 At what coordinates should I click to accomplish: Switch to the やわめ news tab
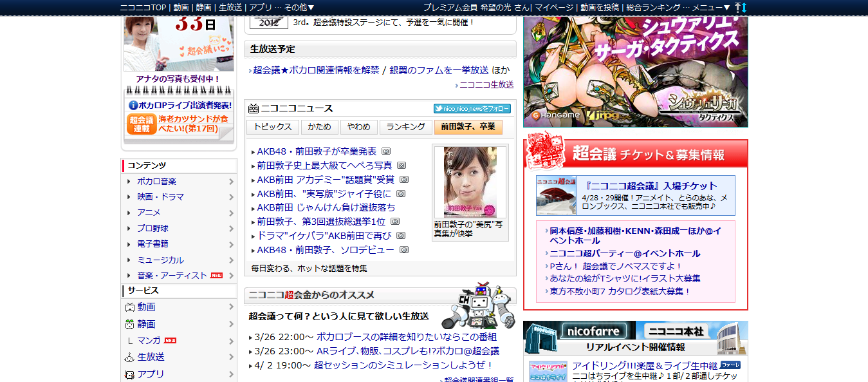pyautogui.click(x=358, y=127)
